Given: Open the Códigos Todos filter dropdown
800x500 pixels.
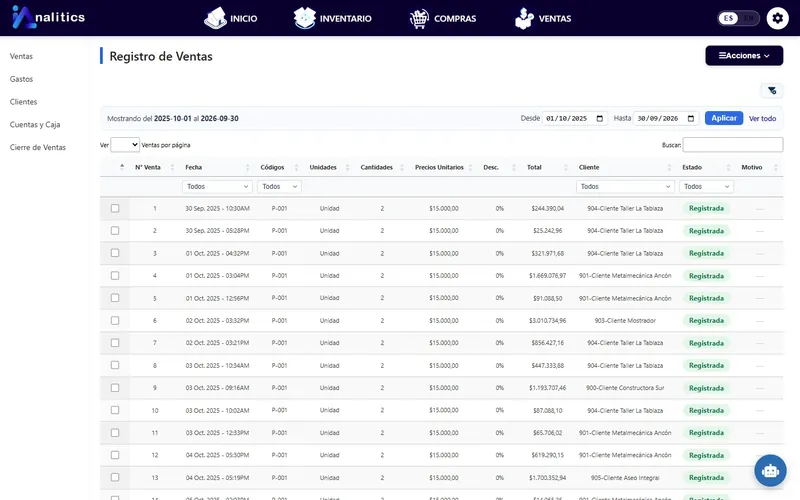Looking at the screenshot, I should pyautogui.click(x=279, y=187).
